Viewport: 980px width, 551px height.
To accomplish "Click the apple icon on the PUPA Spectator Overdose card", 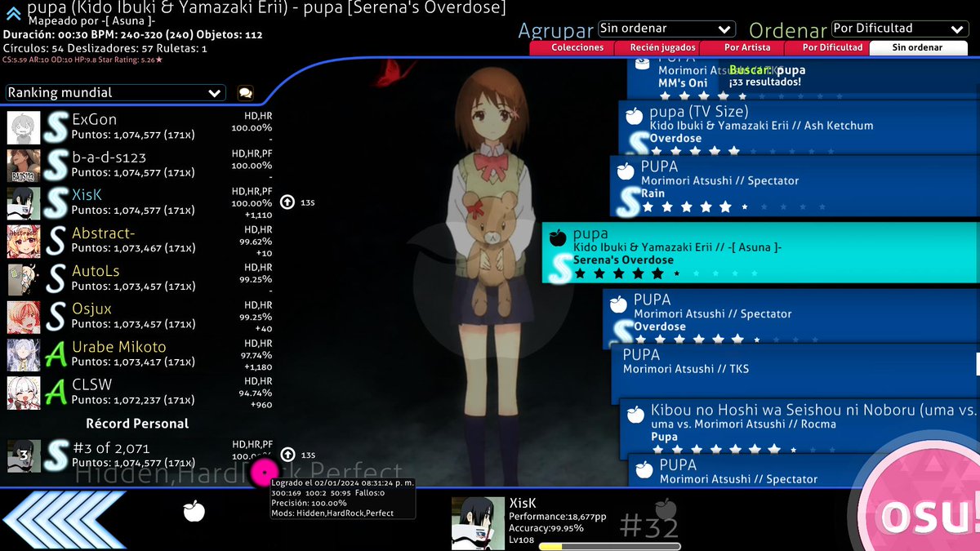I will [618, 304].
